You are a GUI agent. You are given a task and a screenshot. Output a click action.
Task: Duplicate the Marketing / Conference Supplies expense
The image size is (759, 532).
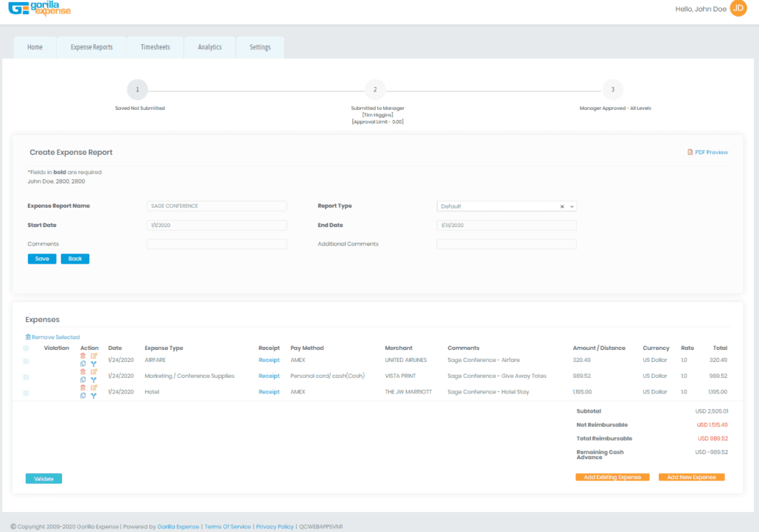83,379
